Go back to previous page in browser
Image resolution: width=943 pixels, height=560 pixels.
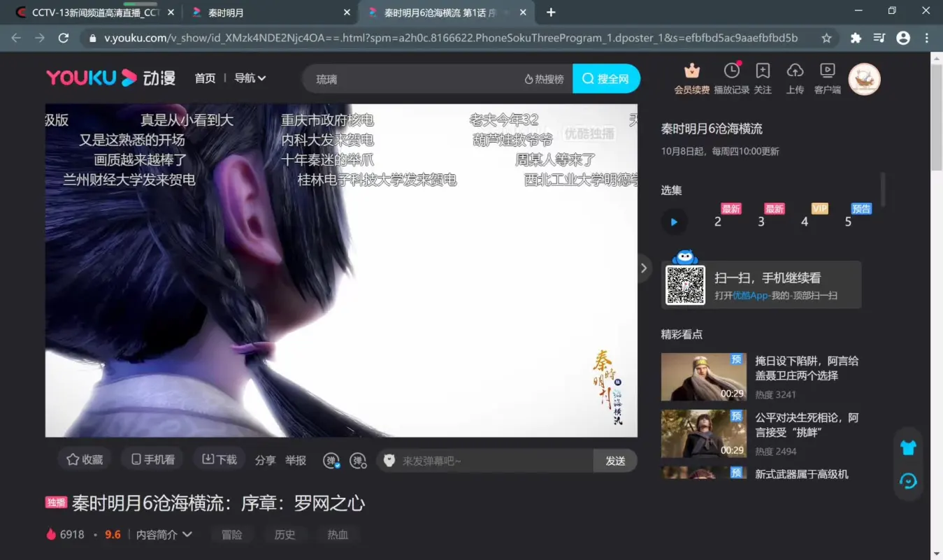coord(16,38)
